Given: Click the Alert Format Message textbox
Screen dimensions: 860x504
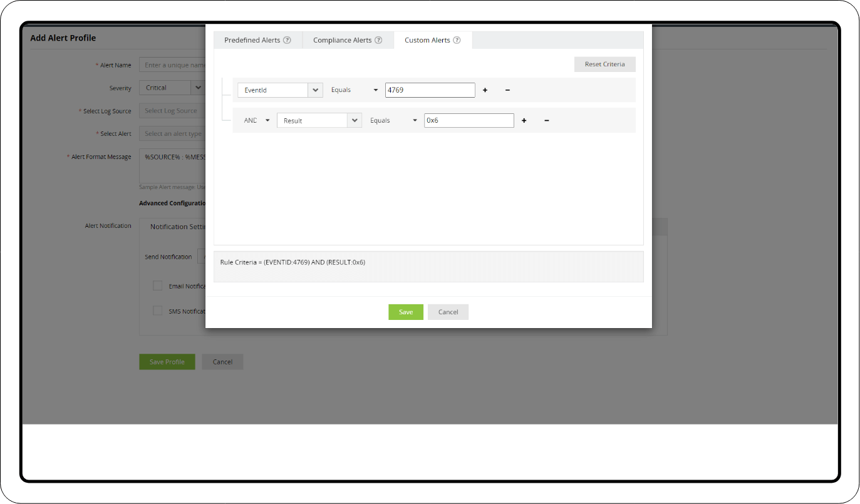Looking at the screenshot, I should click(x=173, y=165).
